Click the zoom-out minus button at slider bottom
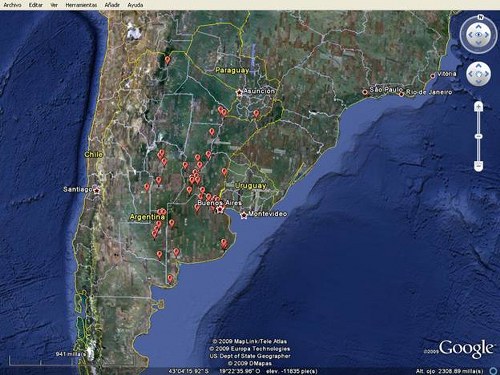This screenshot has width=500, height=375. coord(478,166)
